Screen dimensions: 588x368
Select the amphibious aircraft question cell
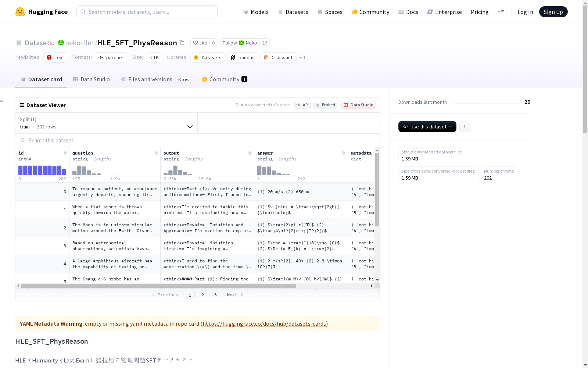click(115, 264)
